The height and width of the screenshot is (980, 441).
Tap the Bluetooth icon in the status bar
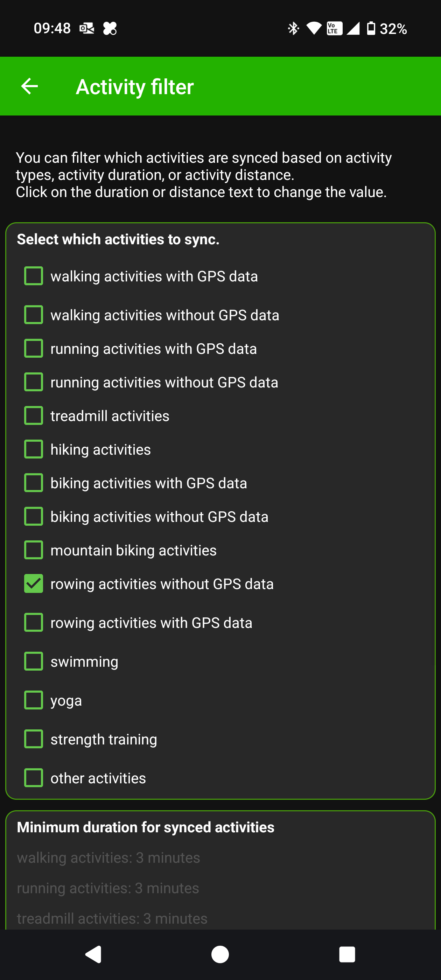[293, 29]
